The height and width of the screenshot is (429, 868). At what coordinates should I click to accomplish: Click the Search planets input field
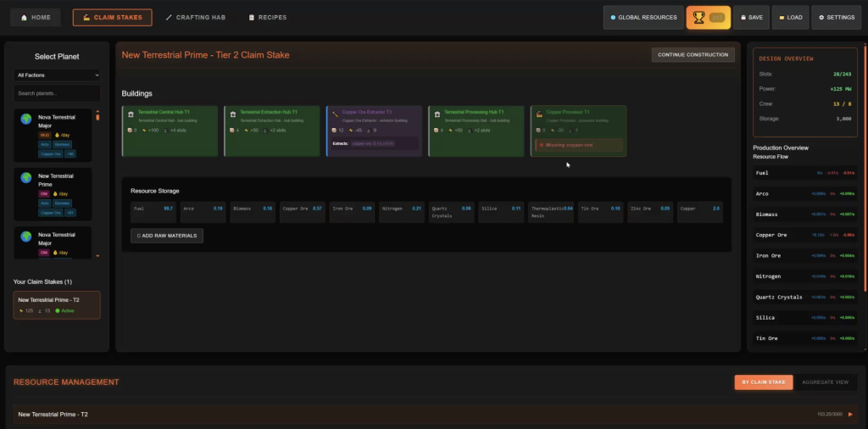pyautogui.click(x=57, y=93)
